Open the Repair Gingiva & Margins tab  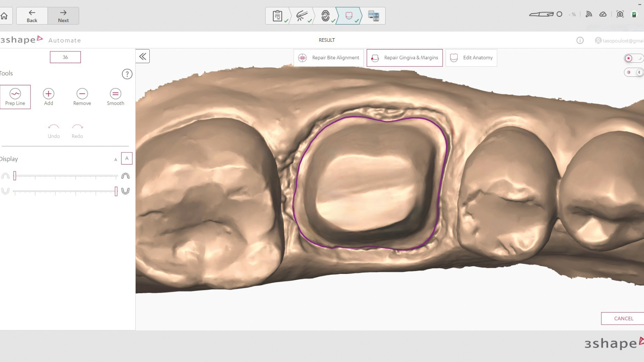coord(405,58)
